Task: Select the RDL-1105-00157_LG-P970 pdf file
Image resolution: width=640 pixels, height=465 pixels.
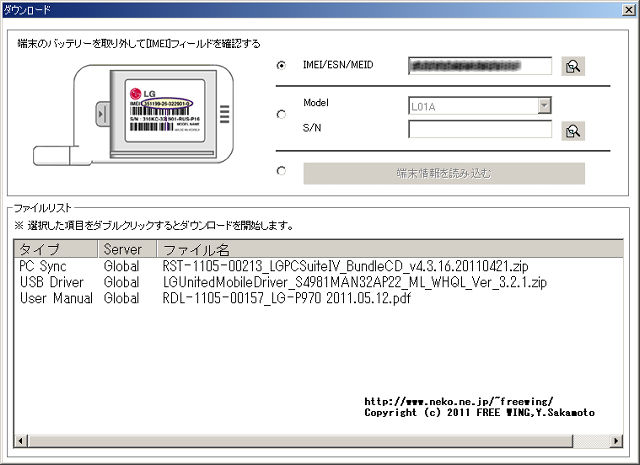Action: point(287,298)
